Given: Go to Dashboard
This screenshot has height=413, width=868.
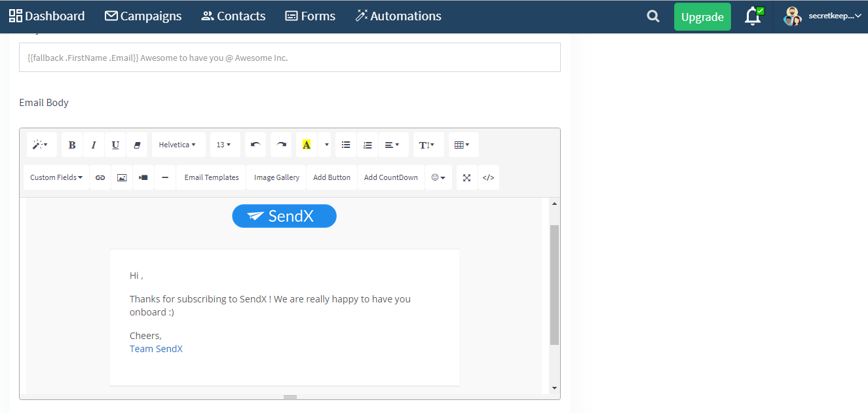Looking at the screenshot, I should pyautogui.click(x=47, y=16).
